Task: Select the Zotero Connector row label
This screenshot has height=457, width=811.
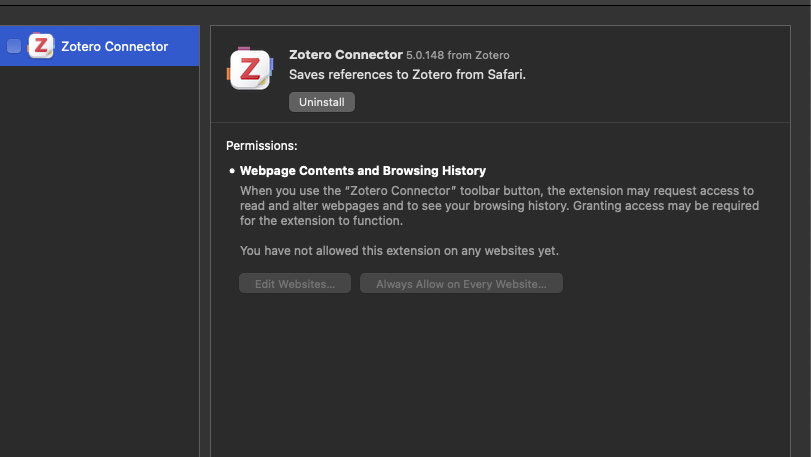Action: point(114,47)
